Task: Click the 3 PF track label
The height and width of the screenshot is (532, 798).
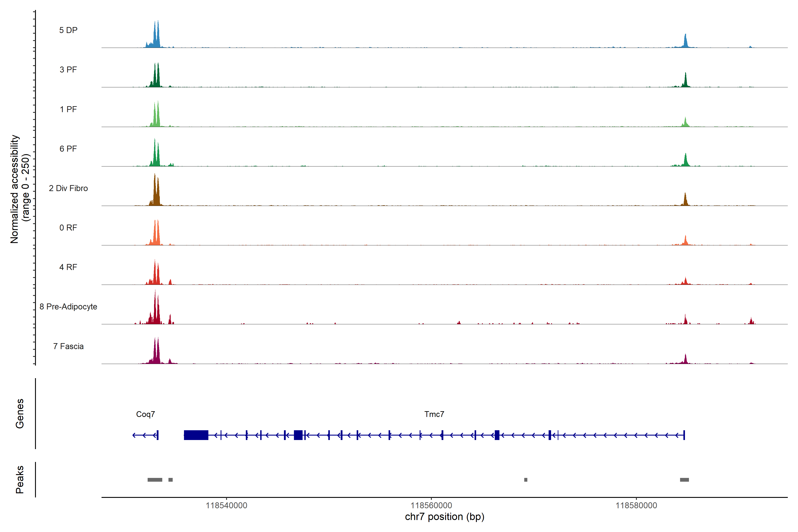Action: click(x=68, y=70)
